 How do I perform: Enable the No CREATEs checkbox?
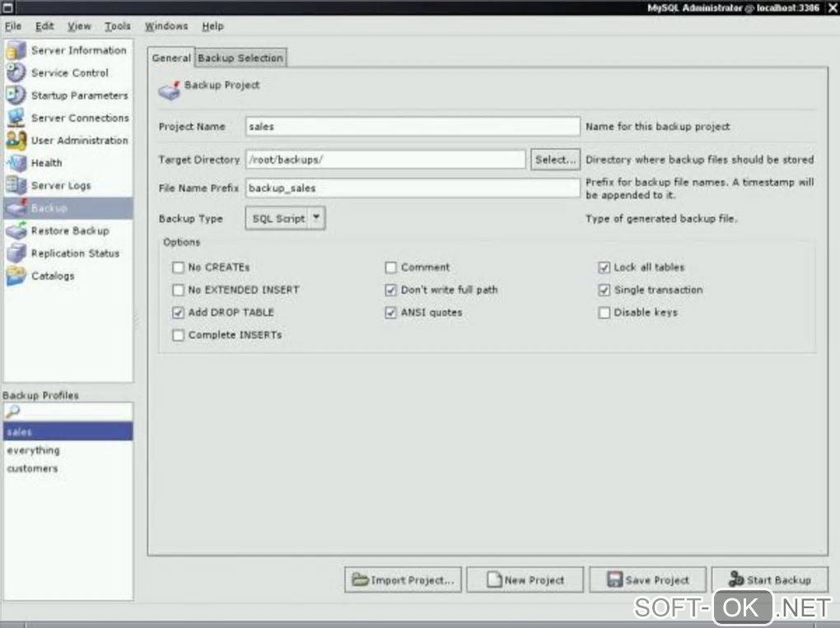[178, 267]
